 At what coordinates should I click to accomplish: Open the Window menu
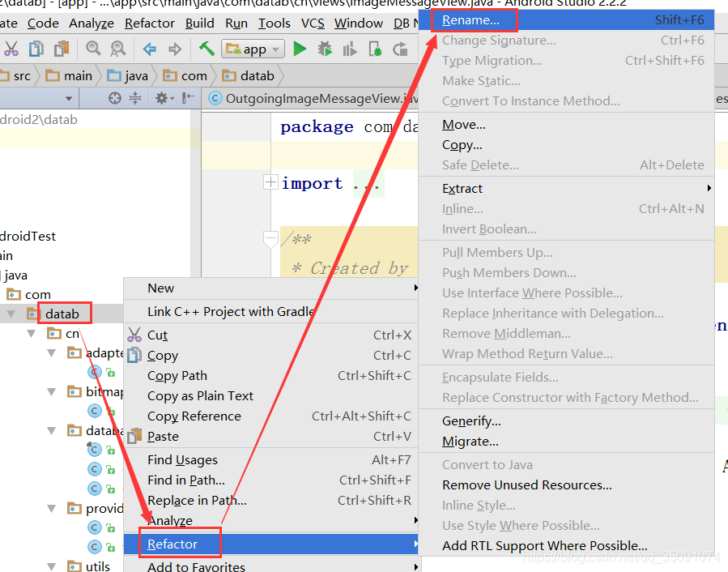point(359,23)
